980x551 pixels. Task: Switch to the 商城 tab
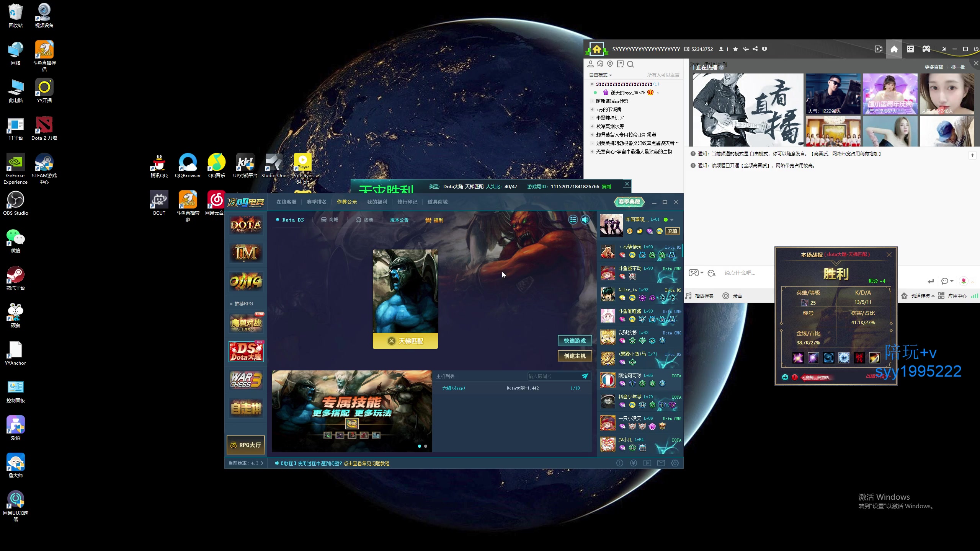pyautogui.click(x=330, y=220)
